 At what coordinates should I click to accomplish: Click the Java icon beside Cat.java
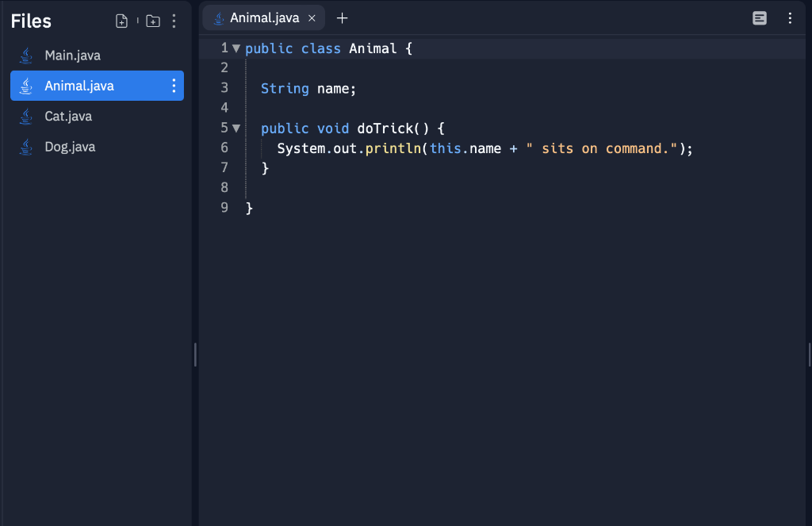point(26,116)
